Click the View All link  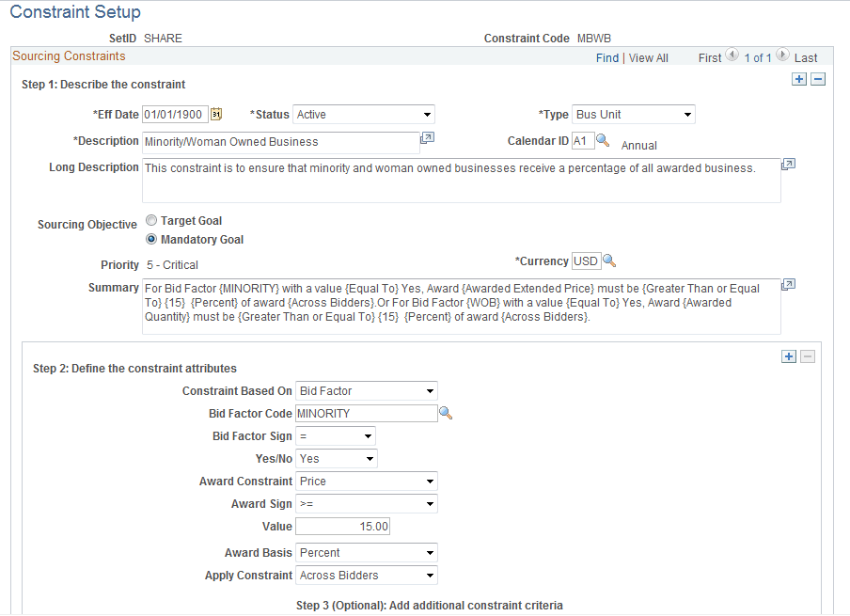coord(648,56)
